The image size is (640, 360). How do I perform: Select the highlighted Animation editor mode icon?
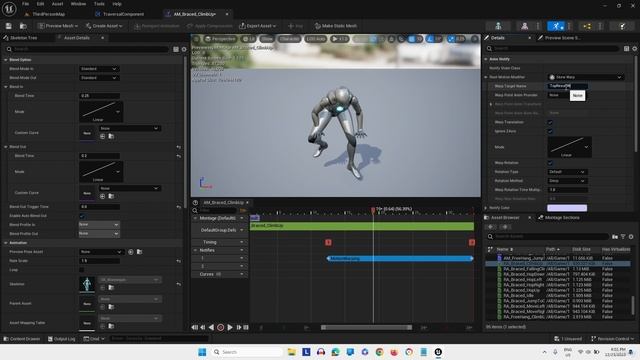(556, 26)
